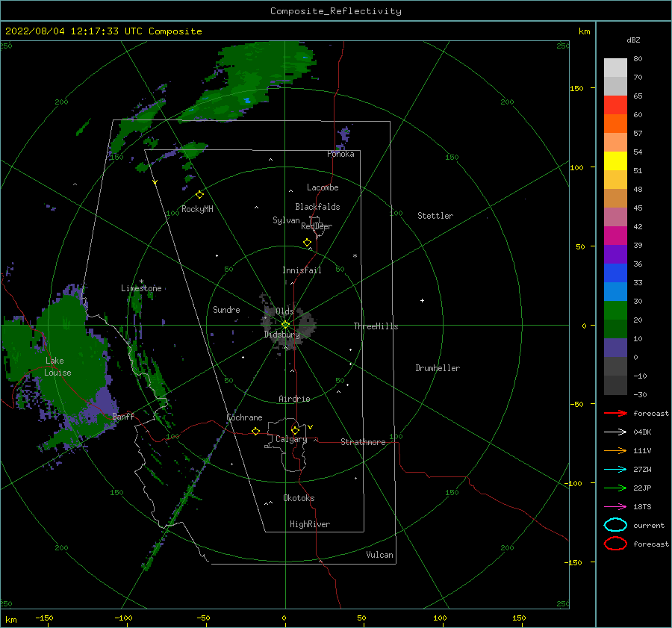Click the cyan 27ZW arrow legend icon

615,470
